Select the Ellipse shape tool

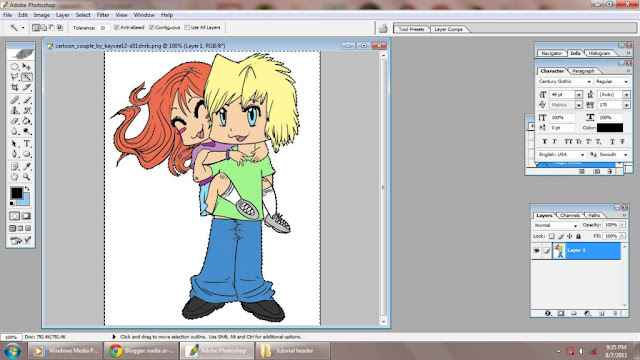27,154
